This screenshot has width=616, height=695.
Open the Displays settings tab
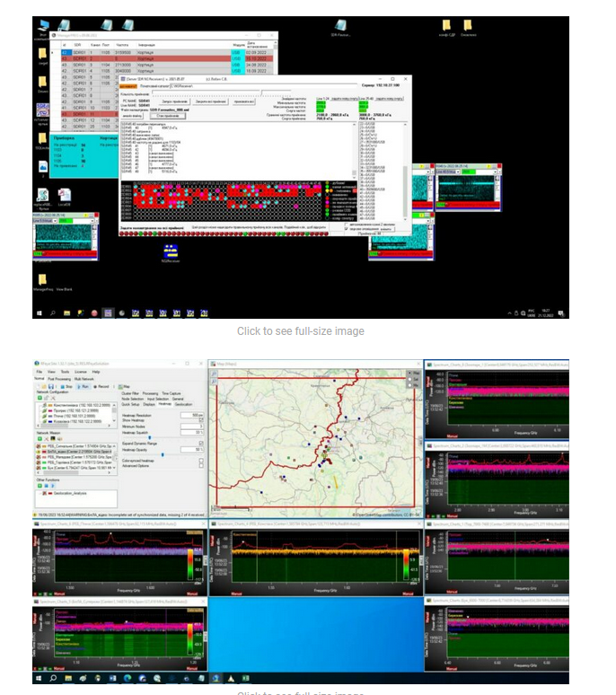point(149,404)
